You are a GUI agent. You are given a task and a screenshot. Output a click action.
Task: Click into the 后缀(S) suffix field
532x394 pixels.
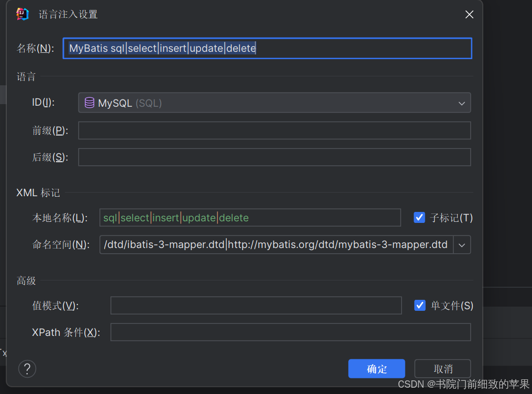(274, 157)
